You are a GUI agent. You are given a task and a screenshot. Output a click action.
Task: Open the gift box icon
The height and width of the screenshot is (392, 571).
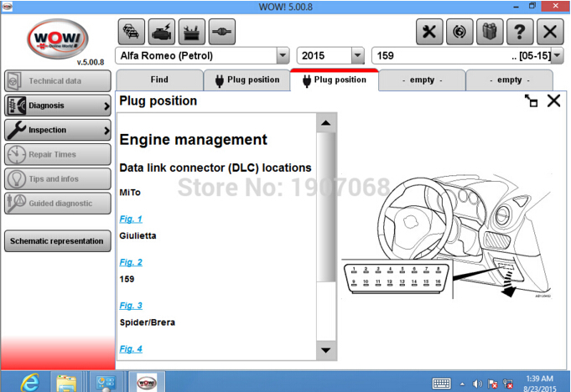490,32
